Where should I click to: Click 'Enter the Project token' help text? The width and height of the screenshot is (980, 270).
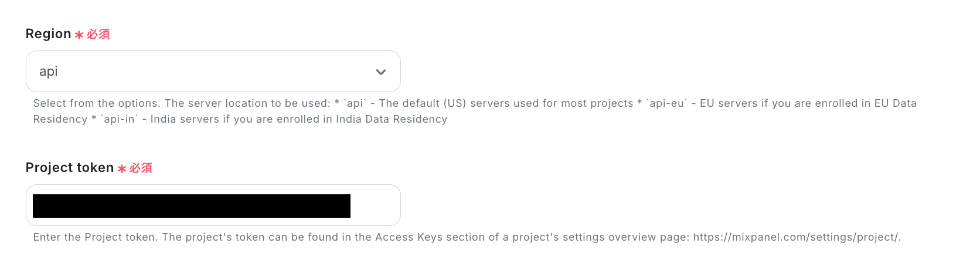pos(95,237)
